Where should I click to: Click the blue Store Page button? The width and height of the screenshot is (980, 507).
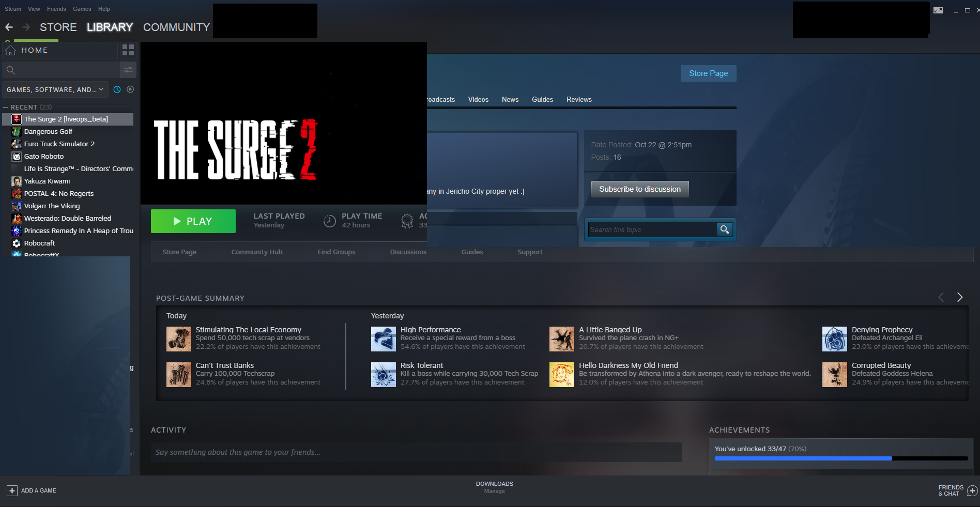709,73
